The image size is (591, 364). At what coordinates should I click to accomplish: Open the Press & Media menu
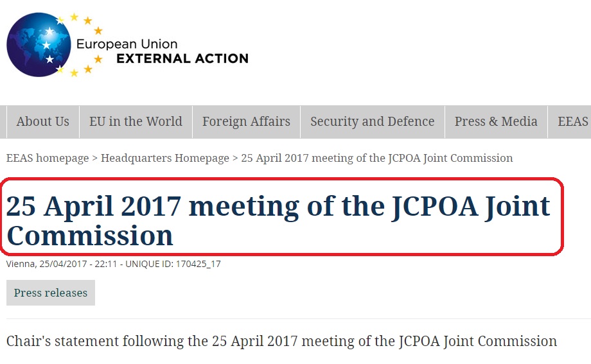(496, 122)
